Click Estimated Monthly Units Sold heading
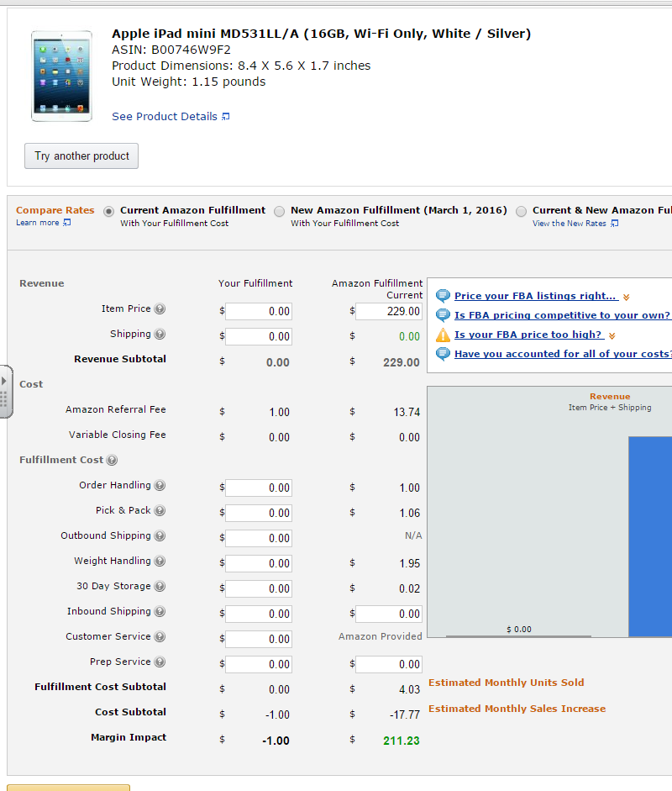 pos(507,683)
